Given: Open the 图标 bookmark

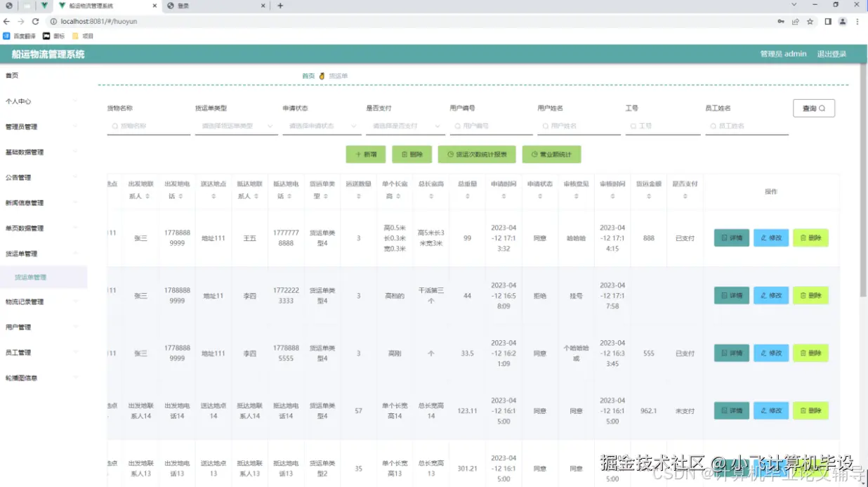Looking at the screenshot, I should pyautogui.click(x=55, y=36).
